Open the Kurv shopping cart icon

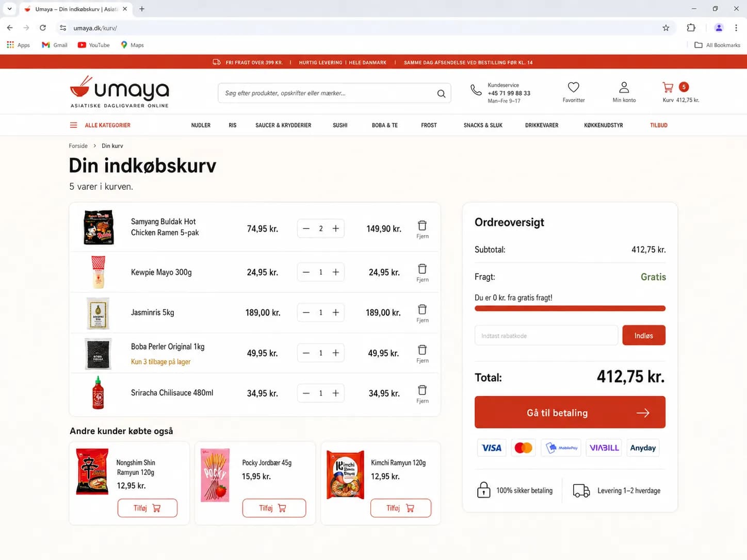(x=668, y=87)
